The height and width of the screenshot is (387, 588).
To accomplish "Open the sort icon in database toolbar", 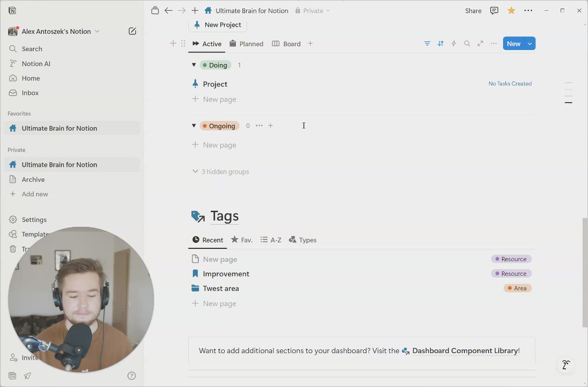I will pos(441,44).
